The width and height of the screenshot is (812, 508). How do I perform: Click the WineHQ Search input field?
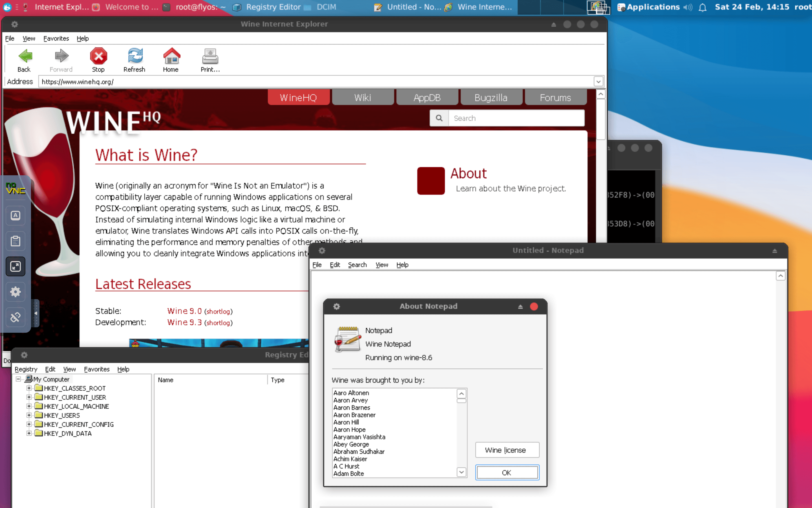(x=516, y=118)
